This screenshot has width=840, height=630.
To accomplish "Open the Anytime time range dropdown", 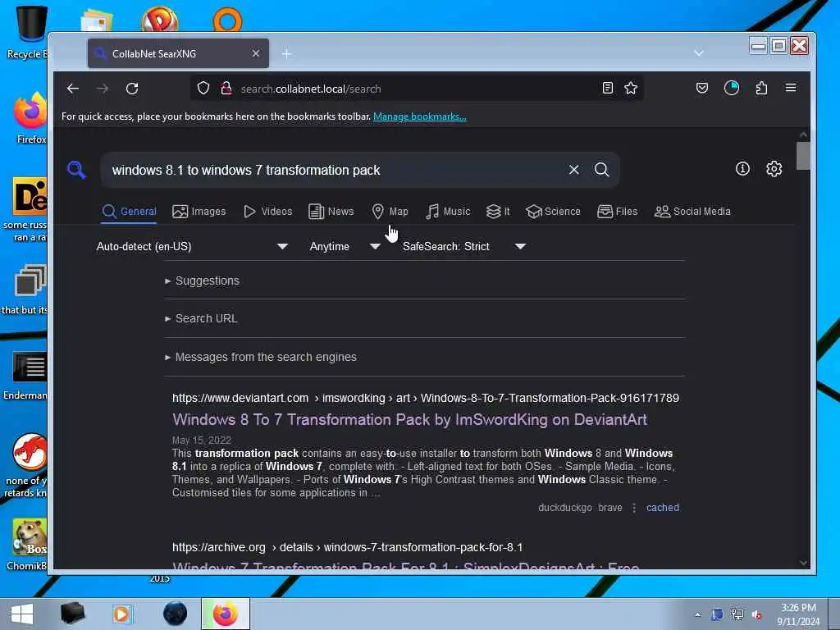I will [x=345, y=246].
